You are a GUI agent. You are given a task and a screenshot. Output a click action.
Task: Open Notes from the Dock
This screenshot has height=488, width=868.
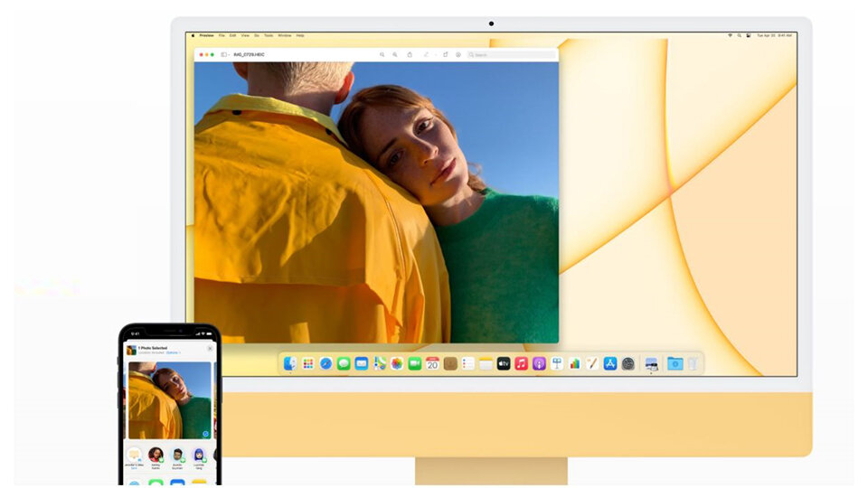(x=486, y=363)
